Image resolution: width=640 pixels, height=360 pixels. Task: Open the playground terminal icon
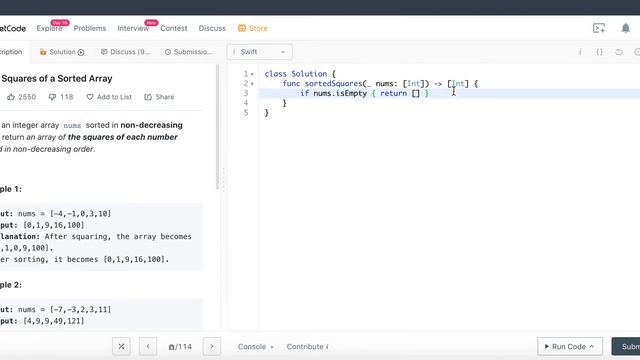coord(599,28)
